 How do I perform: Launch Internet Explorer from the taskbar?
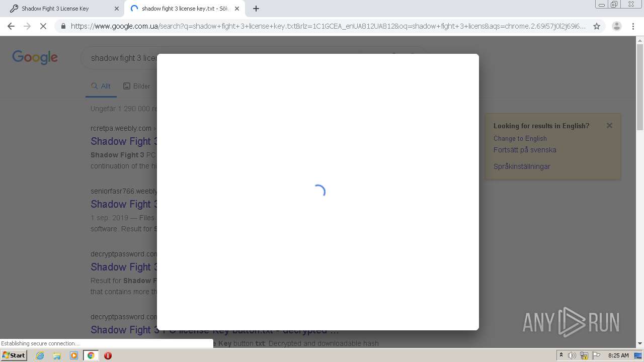pyautogui.click(x=40, y=355)
